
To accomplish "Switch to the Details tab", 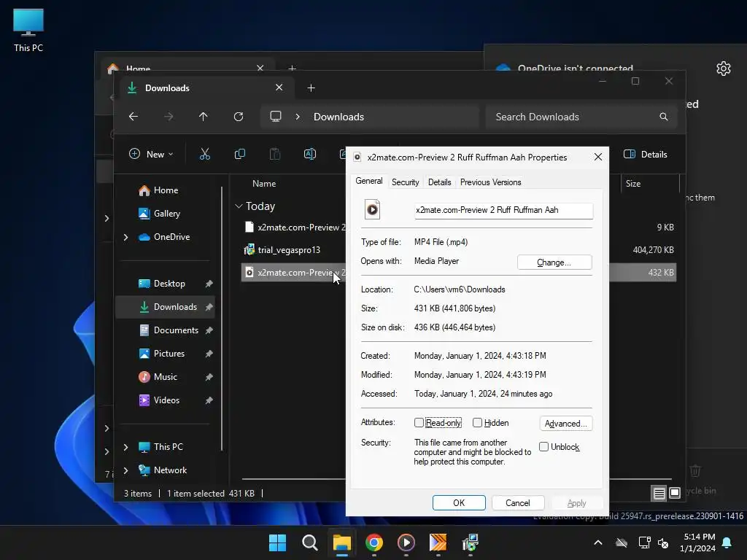I will coord(439,182).
